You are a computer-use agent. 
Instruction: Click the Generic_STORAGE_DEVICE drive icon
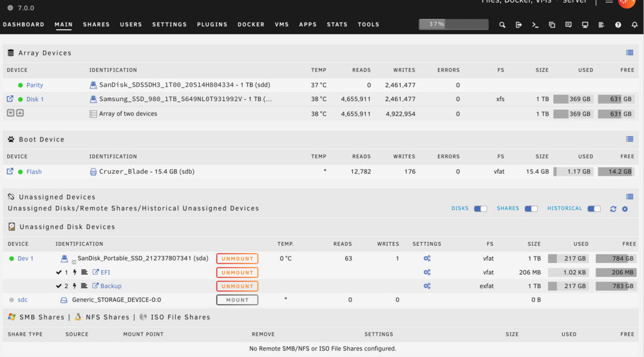click(64, 300)
